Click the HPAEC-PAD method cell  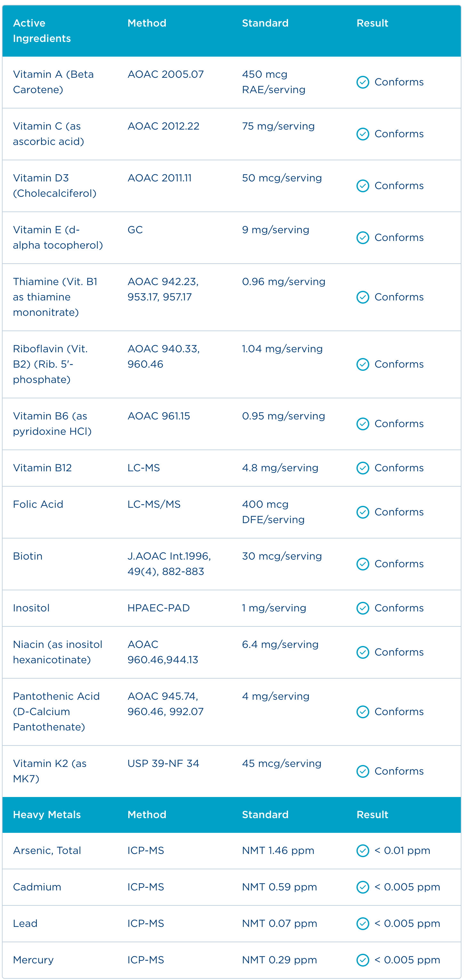(x=158, y=608)
